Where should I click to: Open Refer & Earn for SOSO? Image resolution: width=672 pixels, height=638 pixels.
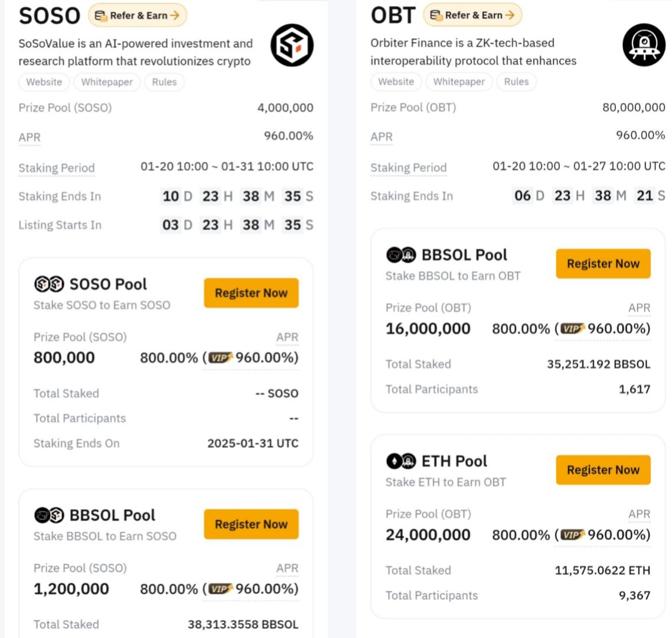coord(138,15)
